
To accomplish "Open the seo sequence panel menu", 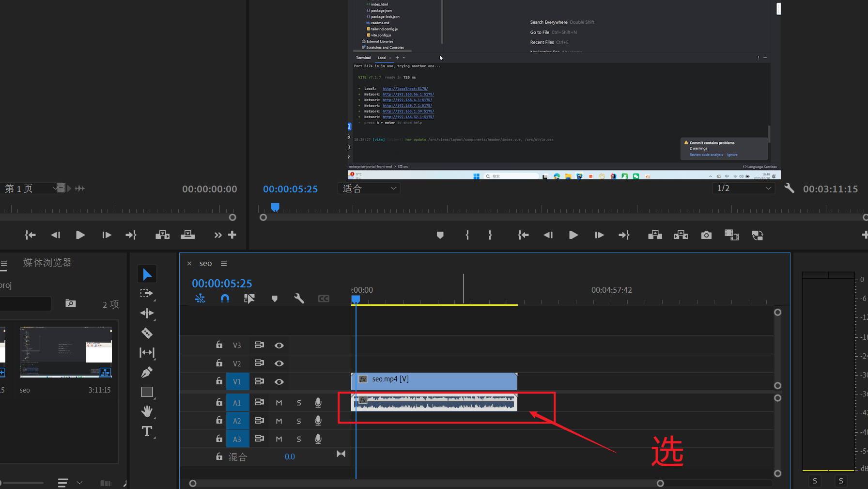I will [224, 264].
